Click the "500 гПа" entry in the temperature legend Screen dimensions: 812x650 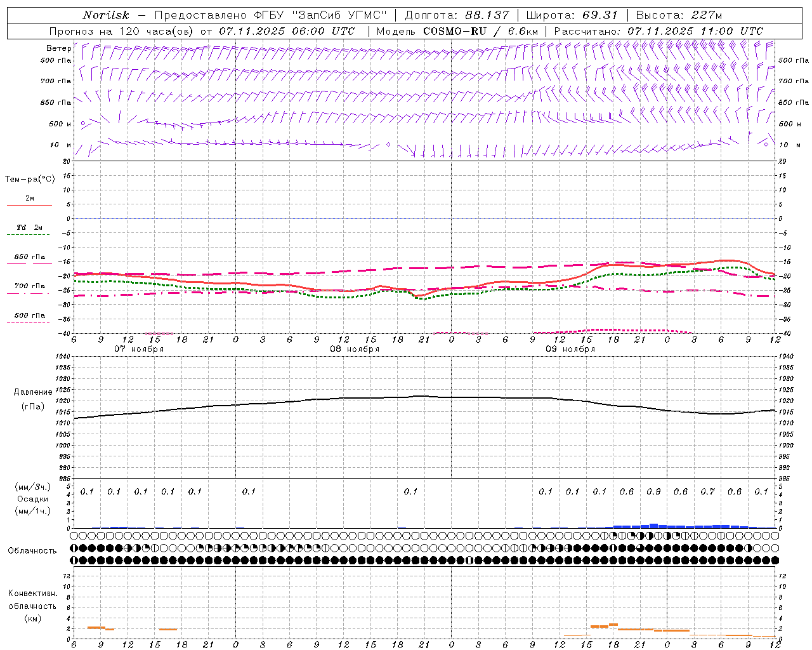click(x=30, y=315)
